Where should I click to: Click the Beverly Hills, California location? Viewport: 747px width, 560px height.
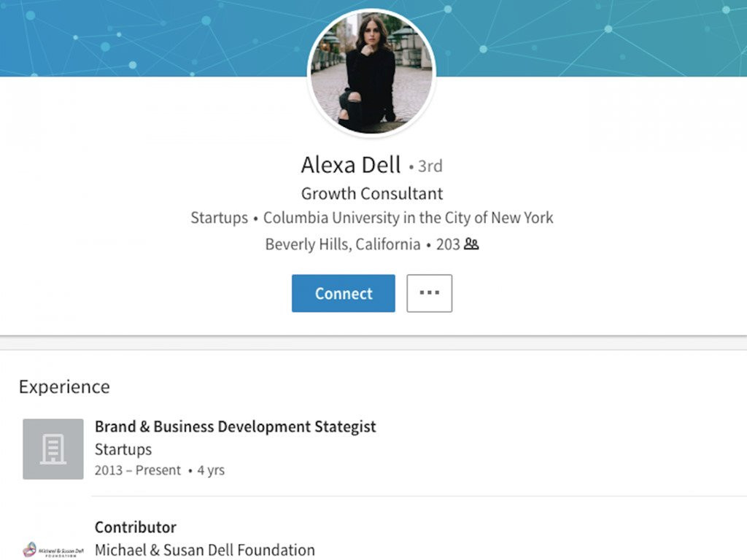point(342,244)
